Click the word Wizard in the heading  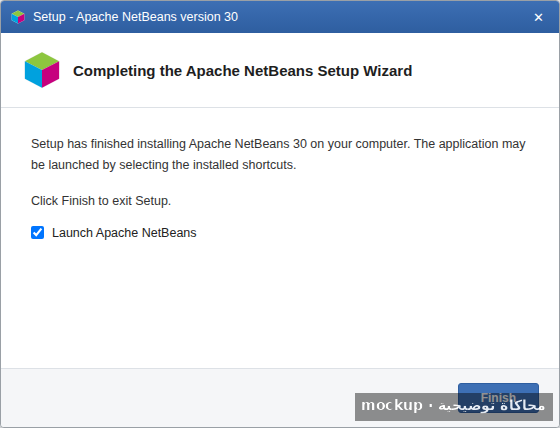point(388,71)
